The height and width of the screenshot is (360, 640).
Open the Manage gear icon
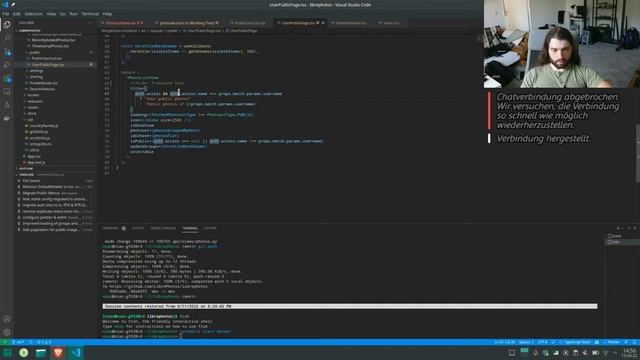pos(7,332)
